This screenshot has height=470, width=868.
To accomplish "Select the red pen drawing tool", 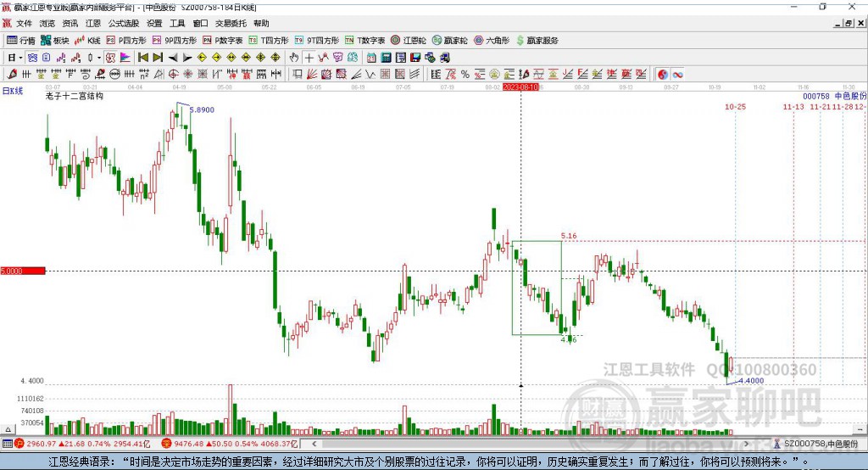I will click(x=12, y=74).
